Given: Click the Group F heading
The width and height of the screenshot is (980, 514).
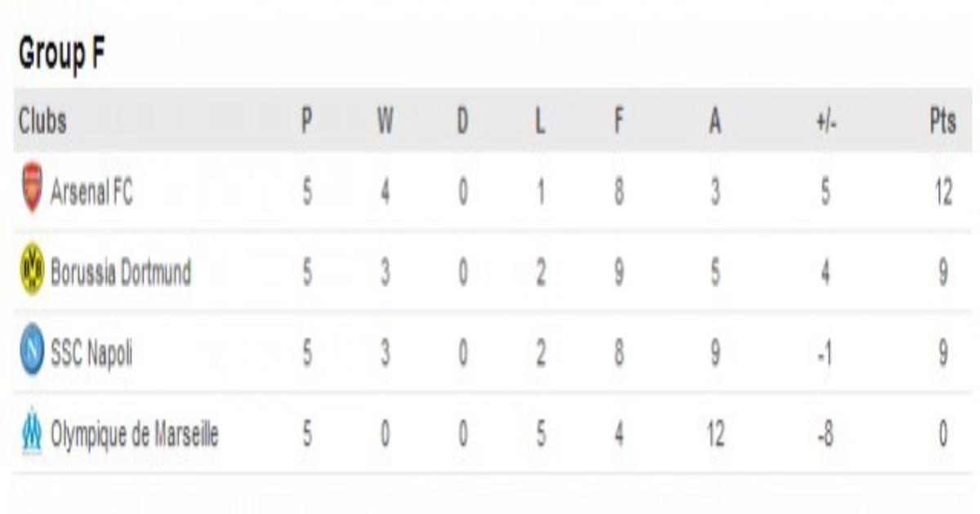Looking at the screenshot, I should [62, 55].
